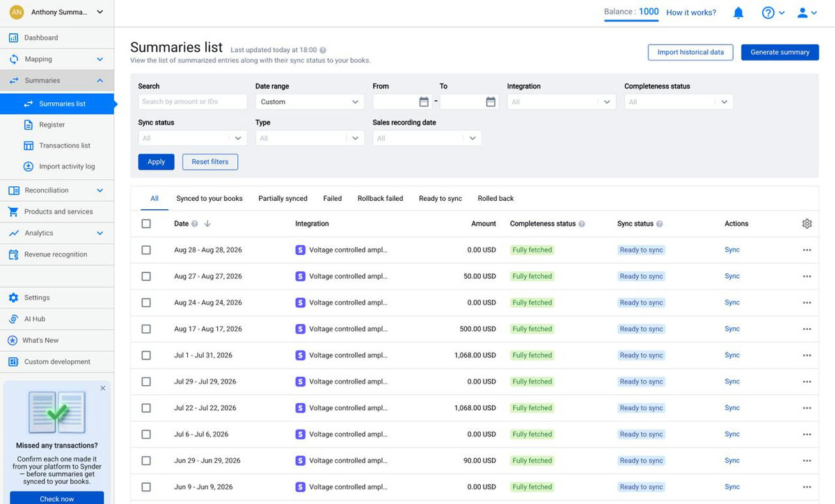The height and width of the screenshot is (504, 835).
Task: Open the Sync status filter dropdown
Action: (193, 138)
